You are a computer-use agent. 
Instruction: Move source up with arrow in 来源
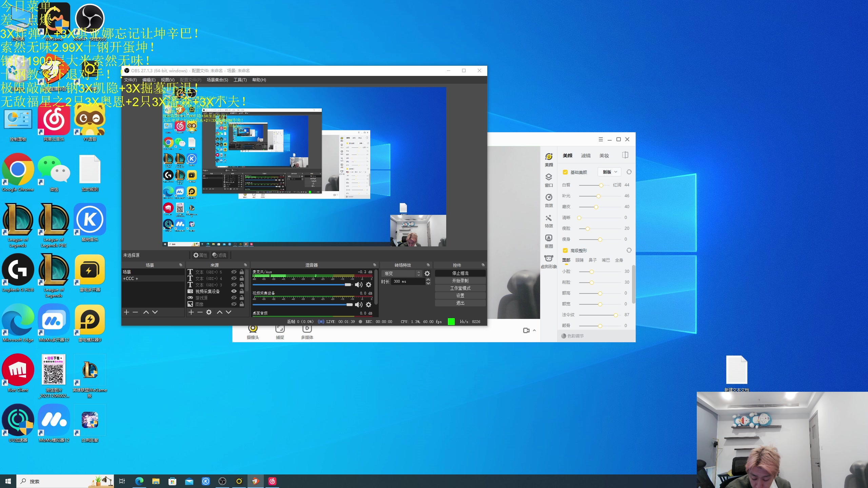[219, 312]
